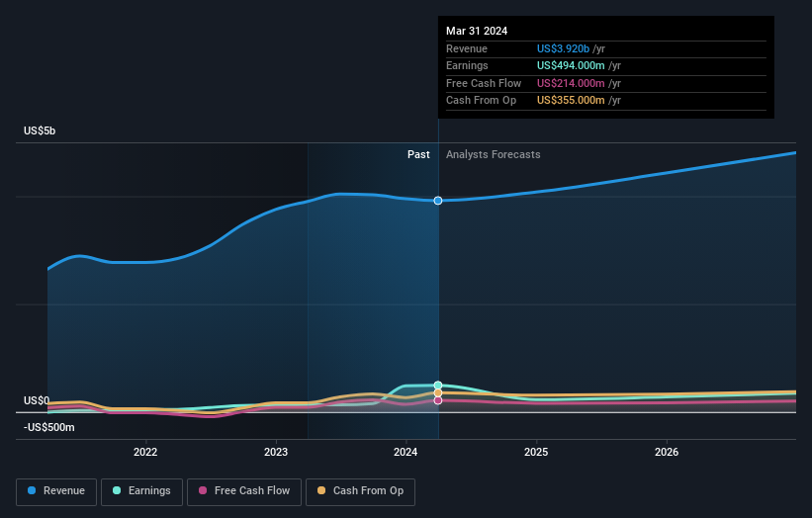The height and width of the screenshot is (518, 812).
Task: Click the US$355.000m cash from op value
Action: tap(571, 101)
